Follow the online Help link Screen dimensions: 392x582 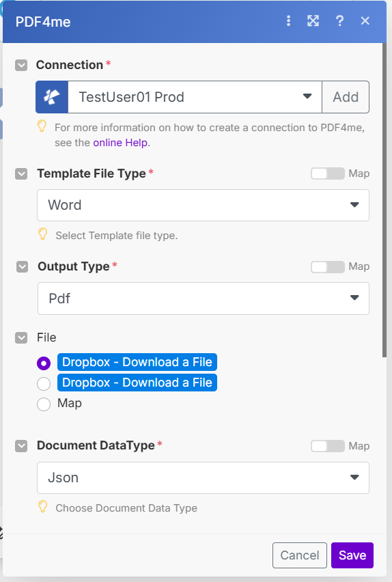[x=120, y=143]
